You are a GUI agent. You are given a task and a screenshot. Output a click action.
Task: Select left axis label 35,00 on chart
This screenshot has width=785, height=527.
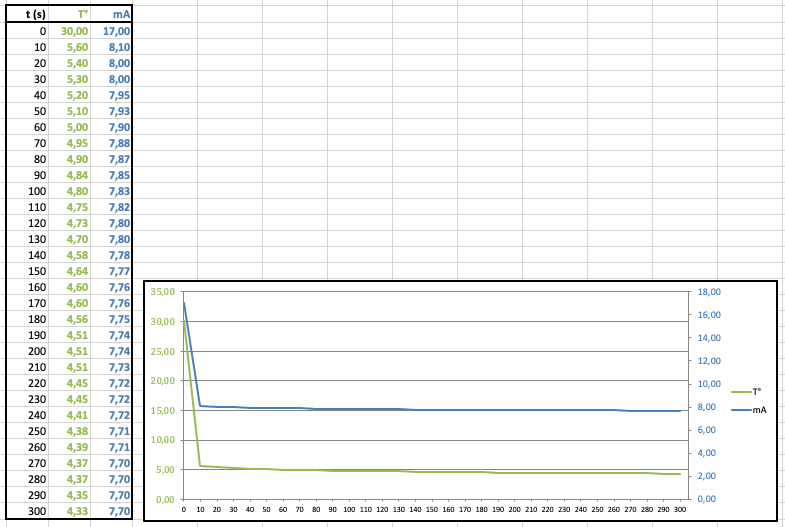[x=163, y=292]
